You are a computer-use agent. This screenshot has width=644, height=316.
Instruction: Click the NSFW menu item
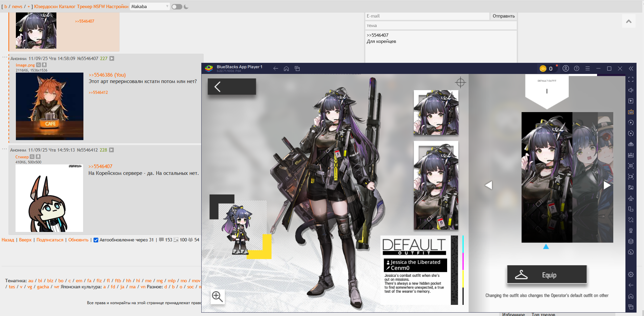pyautogui.click(x=99, y=6)
